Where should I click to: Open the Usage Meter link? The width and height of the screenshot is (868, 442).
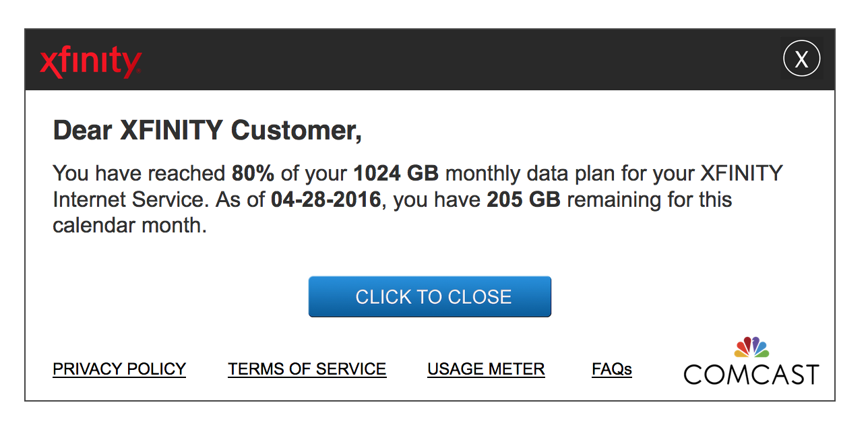[486, 369]
